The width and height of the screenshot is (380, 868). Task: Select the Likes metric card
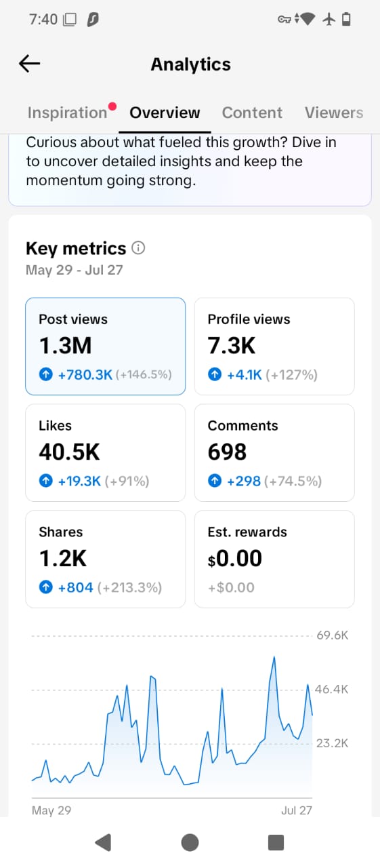pyautogui.click(x=105, y=452)
